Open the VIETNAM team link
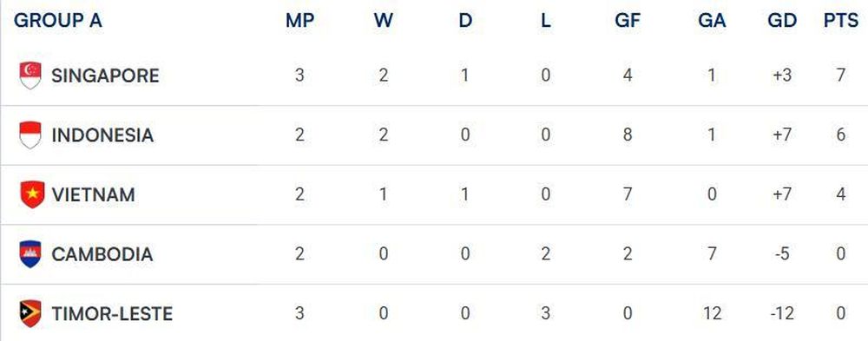Screen dimensions: 868x341 click(93, 195)
